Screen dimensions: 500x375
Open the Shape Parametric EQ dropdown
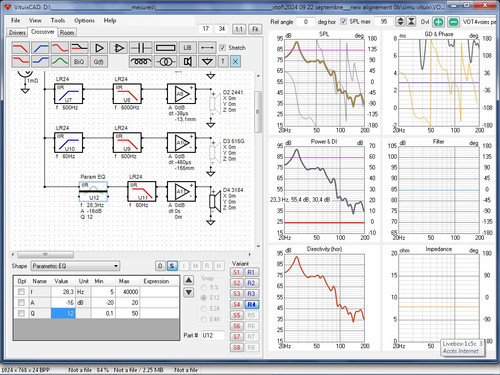click(75, 266)
